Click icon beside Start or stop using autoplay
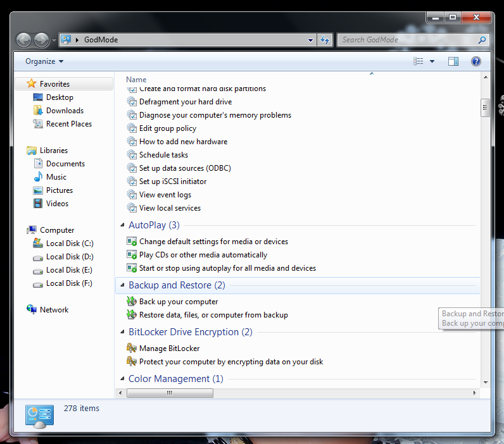Screen dimensions: 504x444 point(132,268)
